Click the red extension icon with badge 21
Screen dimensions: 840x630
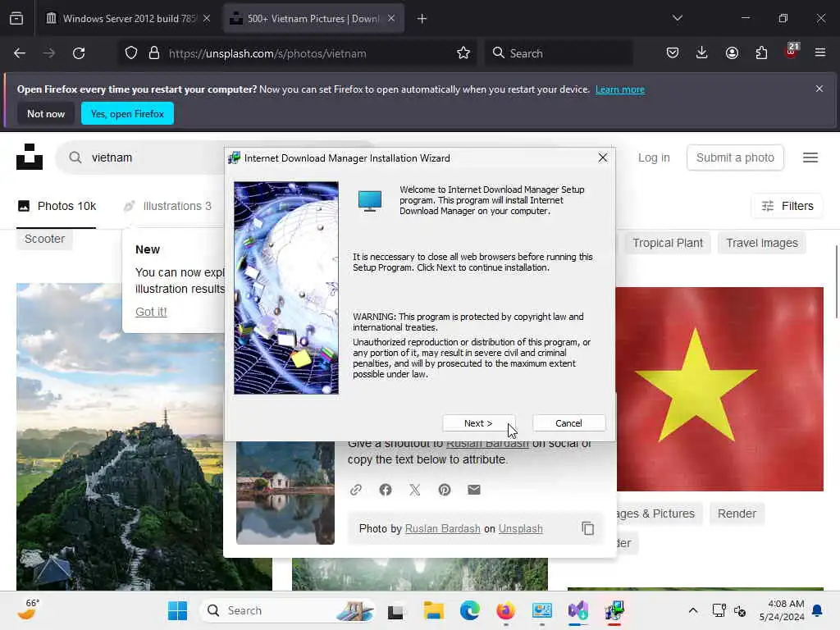click(792, 52)
